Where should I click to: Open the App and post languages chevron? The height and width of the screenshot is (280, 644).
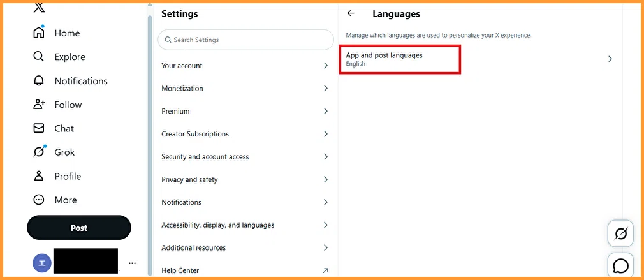pyautogui.click(x=610, y=59)
